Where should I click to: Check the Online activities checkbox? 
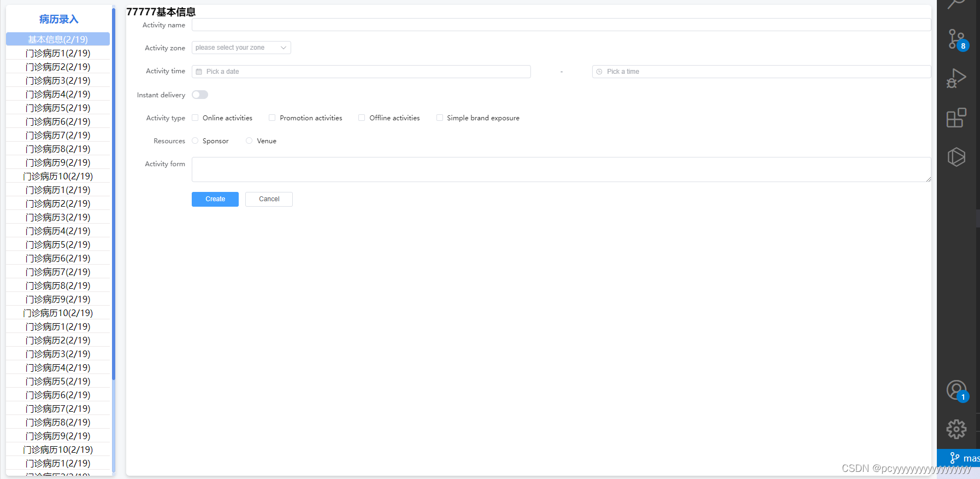click(195, 118)
